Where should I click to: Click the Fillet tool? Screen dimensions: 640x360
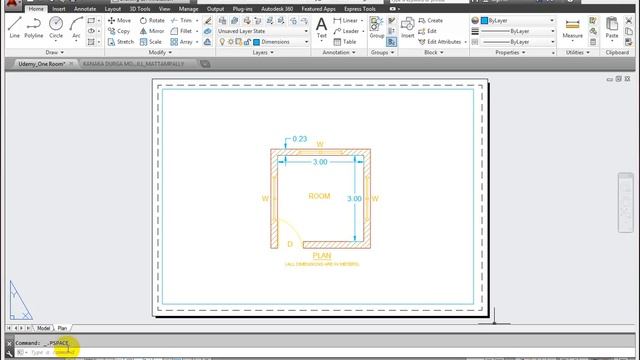pyautogui.click(x=181, y=31)
